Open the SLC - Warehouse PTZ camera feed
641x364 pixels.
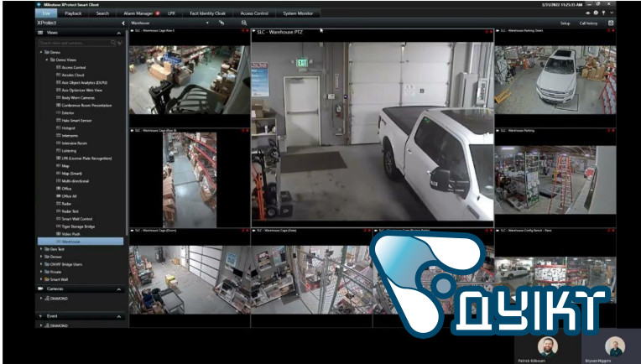[372, 127]
